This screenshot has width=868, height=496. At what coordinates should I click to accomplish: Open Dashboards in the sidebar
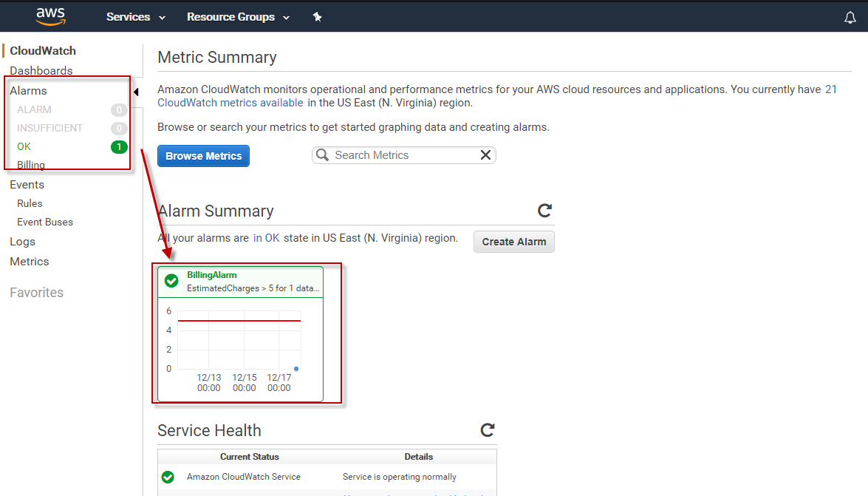[41, 71]
